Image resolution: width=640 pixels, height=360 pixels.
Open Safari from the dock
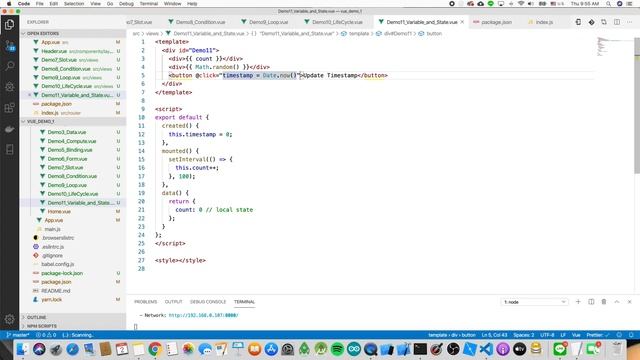[72, 349]
